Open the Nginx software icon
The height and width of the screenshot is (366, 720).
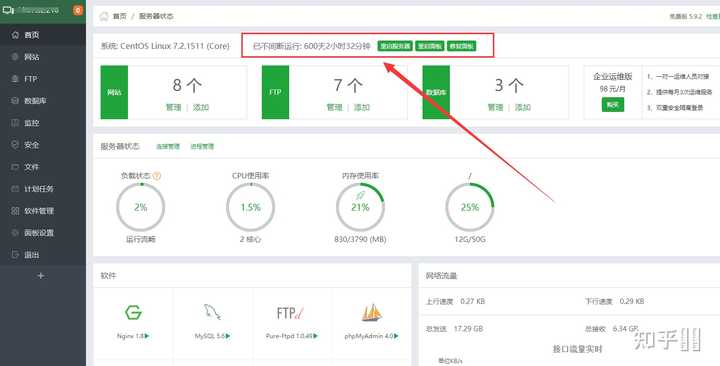(133, 313)
